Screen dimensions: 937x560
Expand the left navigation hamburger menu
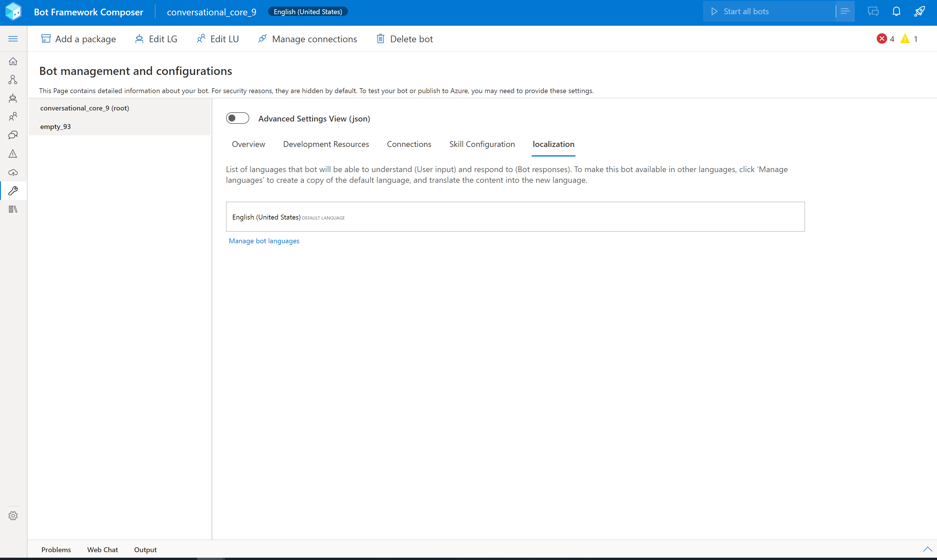[x=13, y=39]
